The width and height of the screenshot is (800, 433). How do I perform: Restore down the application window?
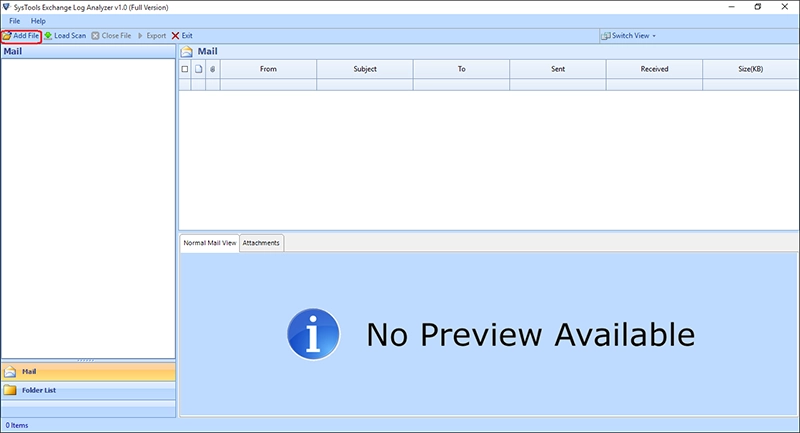point(758,7)
